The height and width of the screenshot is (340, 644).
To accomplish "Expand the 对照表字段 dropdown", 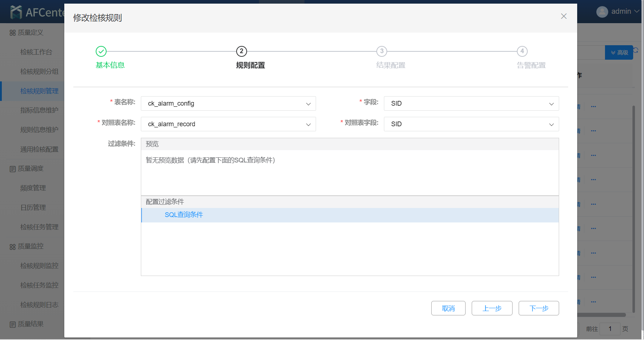I will pos(471,124).
